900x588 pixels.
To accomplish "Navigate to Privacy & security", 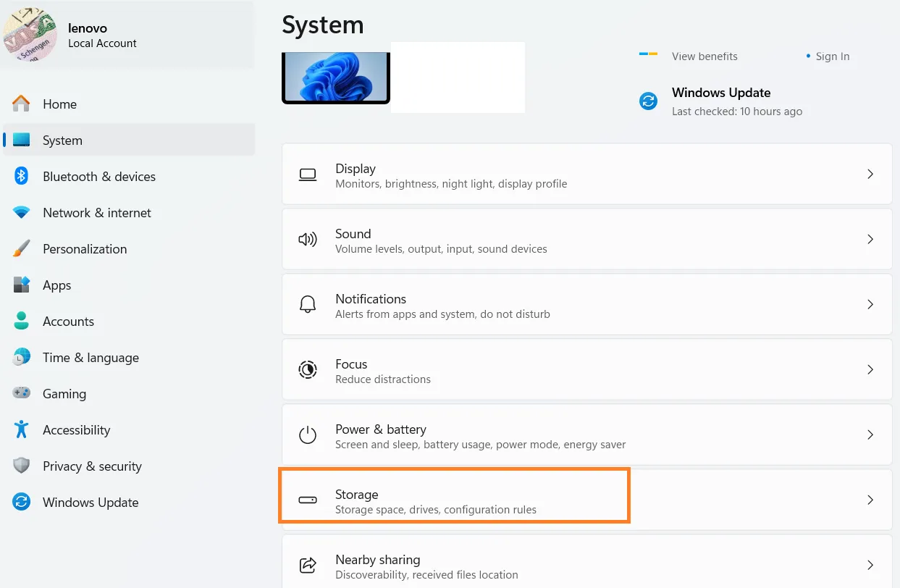I will click(92, 466).
